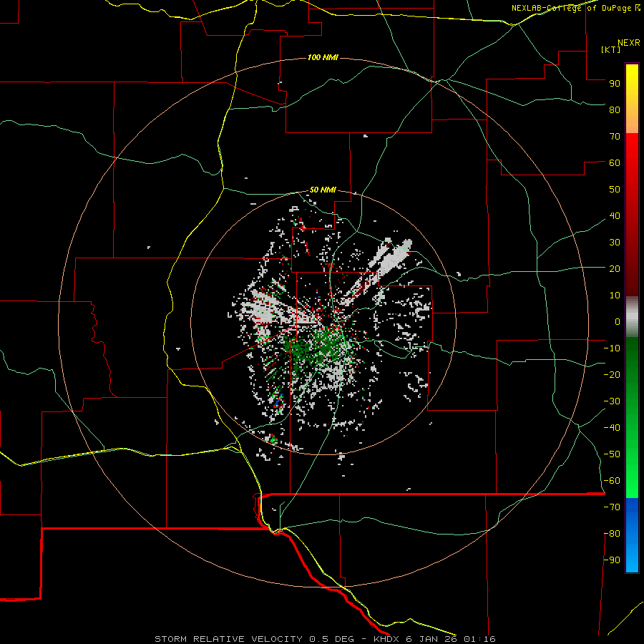Click the 70 value on the velocity scale
Screen dimensions: 644x644
pos(615,137)
